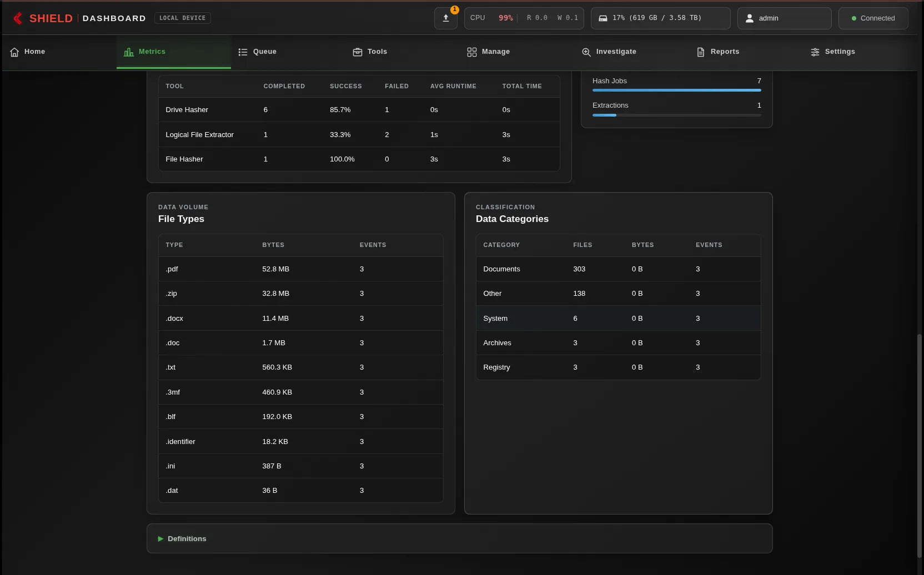Image resolution: width=924 pixels, height=575 pixels.
Task: Click the .blf file type row
Action: 300,417
